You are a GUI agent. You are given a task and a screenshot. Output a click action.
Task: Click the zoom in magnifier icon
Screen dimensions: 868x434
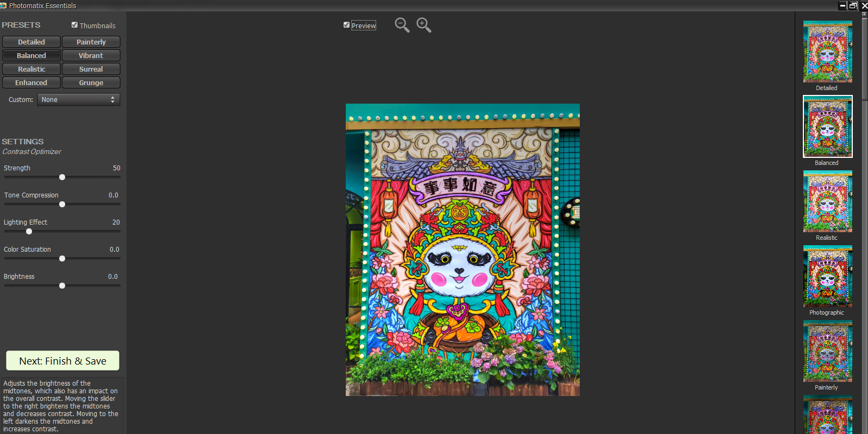[423, 25]
